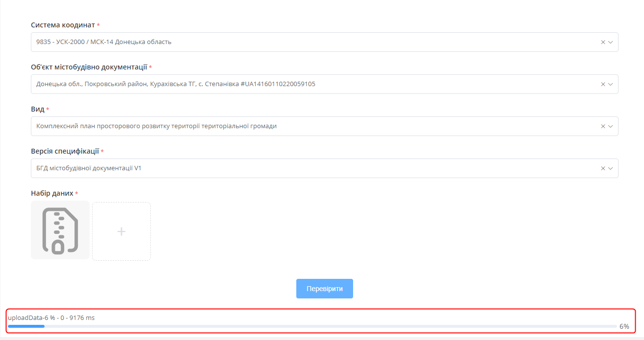Click the Набір даних label
Screen dimensions: 644x340
pos(52,193)
